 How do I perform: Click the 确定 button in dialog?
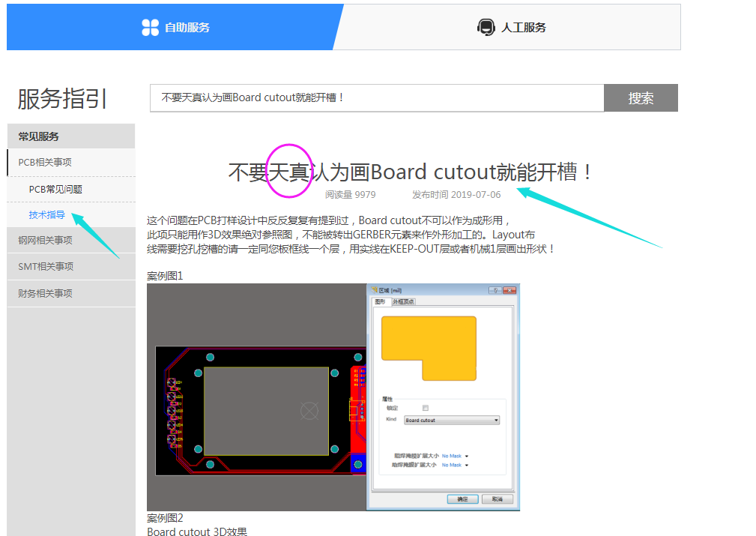point(462,499)
